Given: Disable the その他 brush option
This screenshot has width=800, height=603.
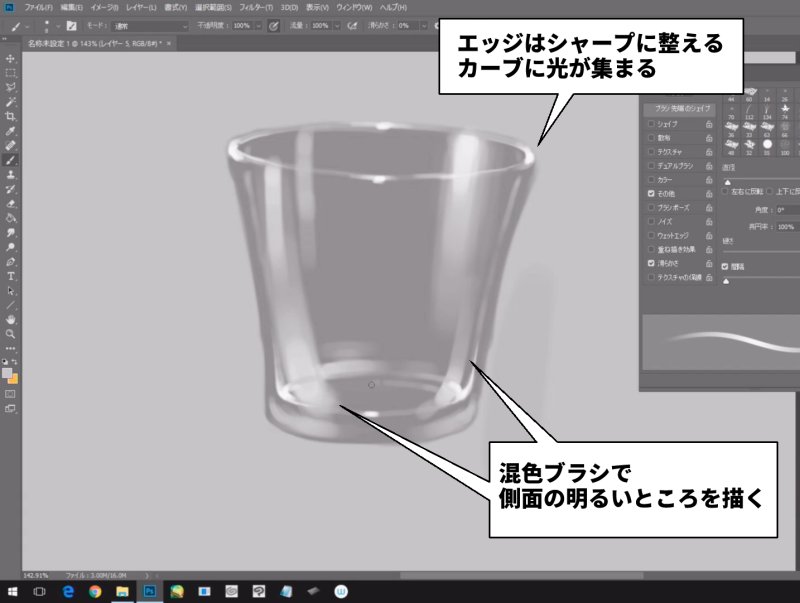Looking at the screenshot, I should click(x=650, y=193).
